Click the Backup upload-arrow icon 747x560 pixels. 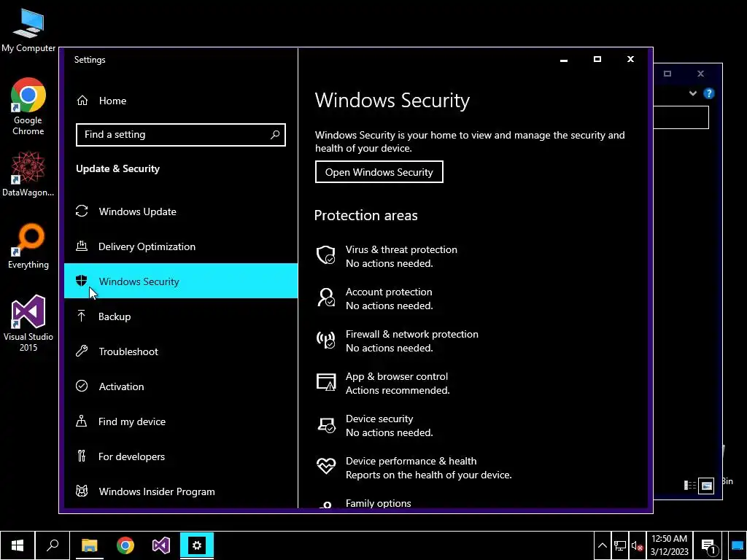82,316
